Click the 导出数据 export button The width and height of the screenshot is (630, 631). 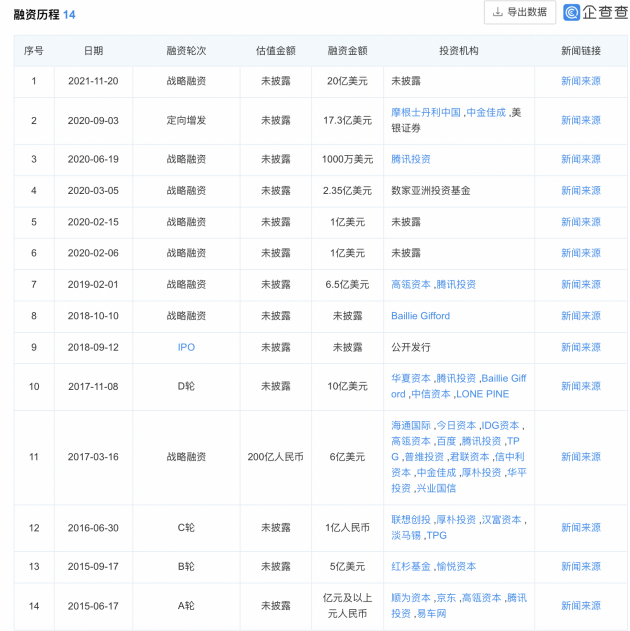[x=519, y=12]
